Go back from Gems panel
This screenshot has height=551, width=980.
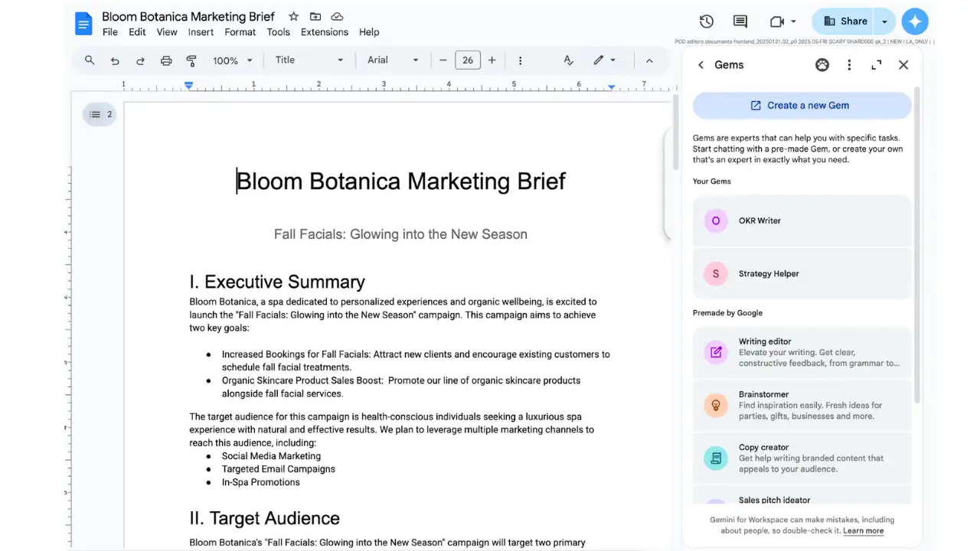(x=701, y=65)
